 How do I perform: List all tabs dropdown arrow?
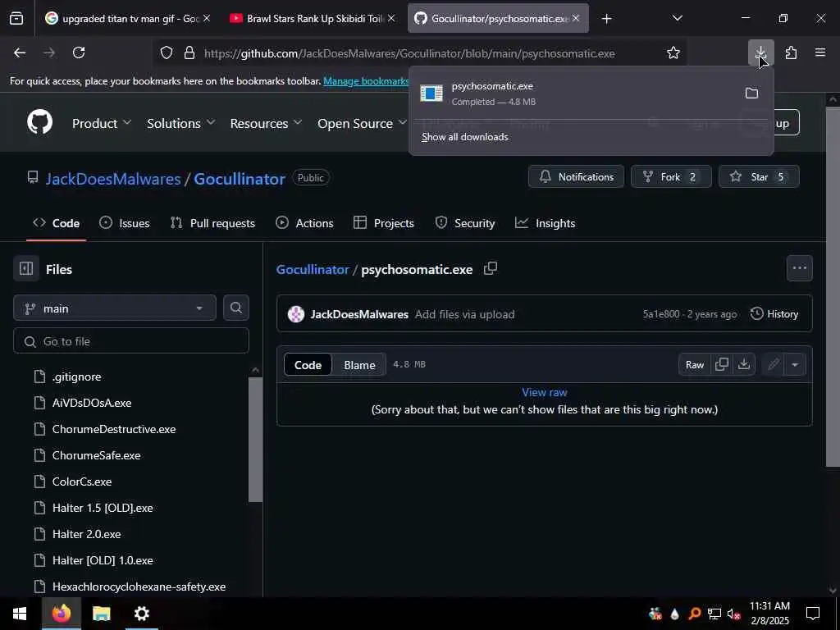[677, 18]
